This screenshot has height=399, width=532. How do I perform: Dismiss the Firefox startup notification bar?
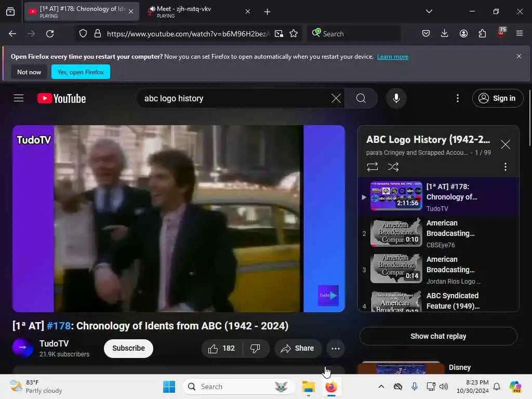(x=519, y=56)
